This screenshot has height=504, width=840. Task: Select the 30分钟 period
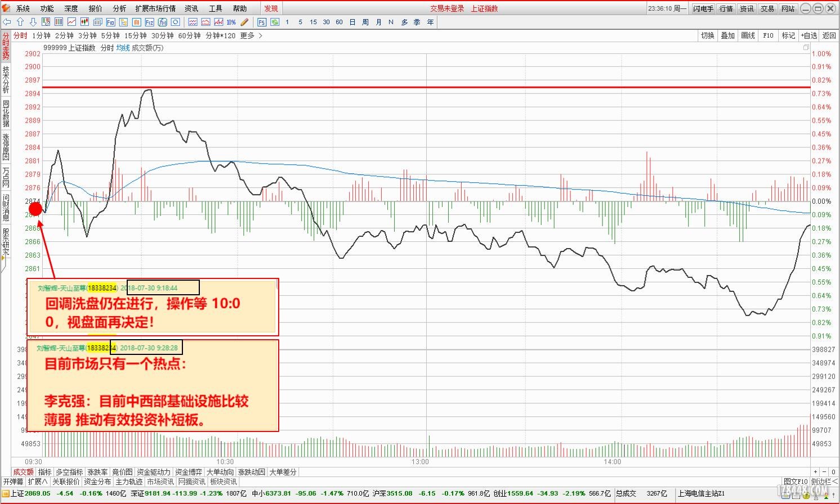[163, 35]
